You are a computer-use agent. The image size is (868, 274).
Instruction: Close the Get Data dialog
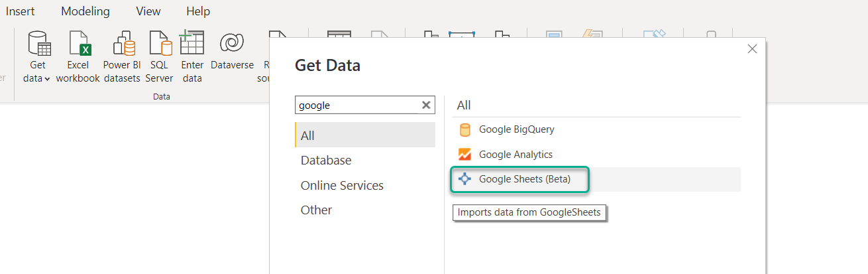coord(752,48)
